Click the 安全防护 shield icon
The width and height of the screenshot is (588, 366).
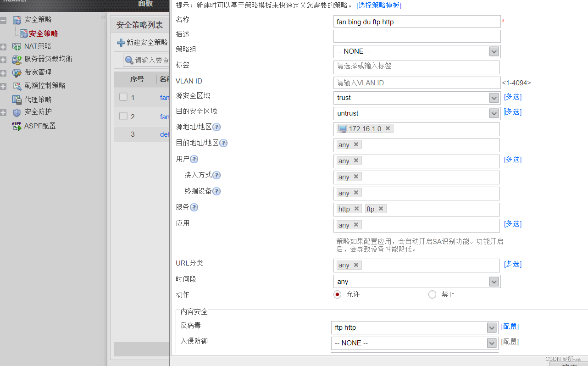pos(17,112)
